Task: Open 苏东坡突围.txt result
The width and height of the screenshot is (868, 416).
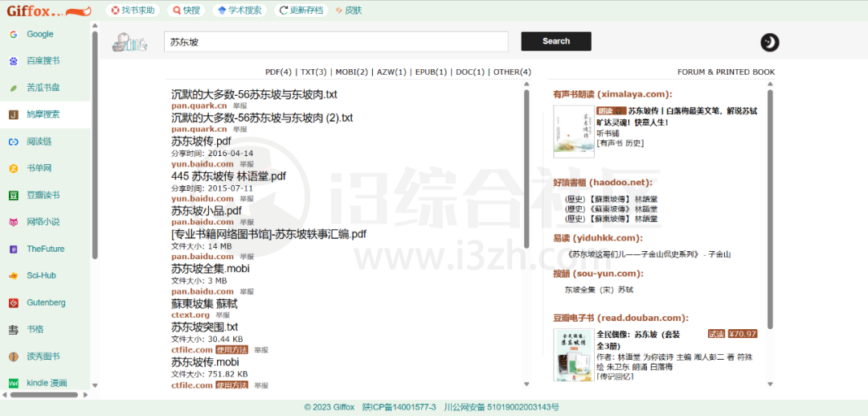Action: (x=204, y=327)
